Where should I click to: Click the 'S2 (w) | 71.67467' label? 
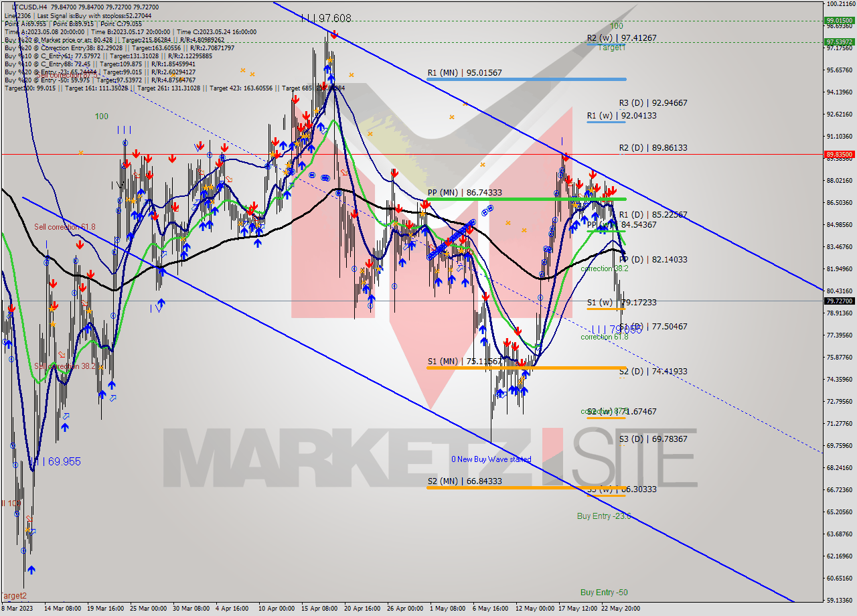click(622, 411)
